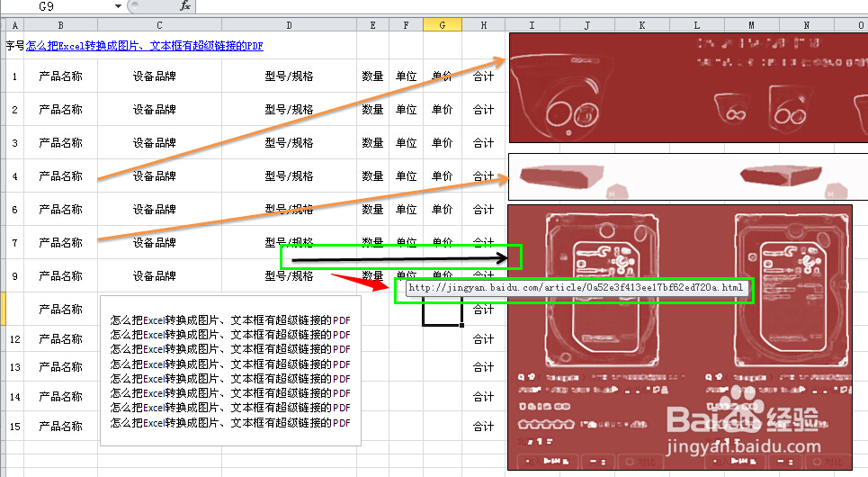The height and width of the screenshot is (477, 868).
Task: Click 合计 cell in row 13
Action: coord(484,367)
